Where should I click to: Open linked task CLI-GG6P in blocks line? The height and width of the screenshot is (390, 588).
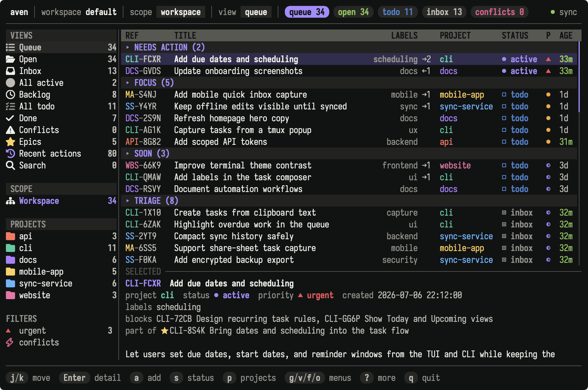(x=342, y=319)
